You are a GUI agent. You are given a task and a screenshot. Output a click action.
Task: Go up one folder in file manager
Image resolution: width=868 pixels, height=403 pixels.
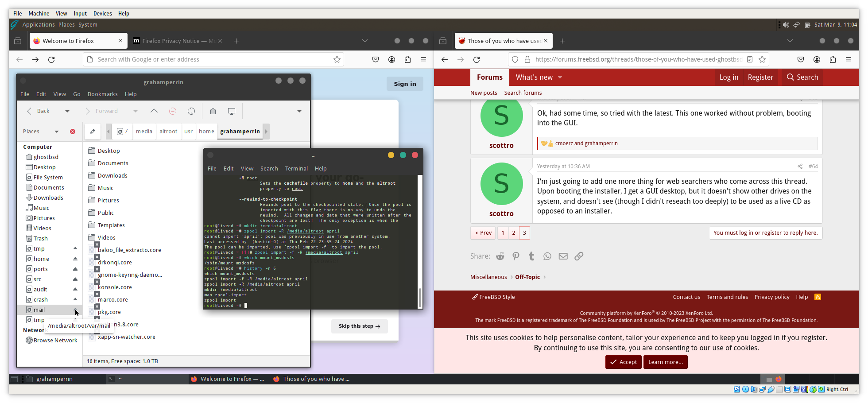[154, 111]
